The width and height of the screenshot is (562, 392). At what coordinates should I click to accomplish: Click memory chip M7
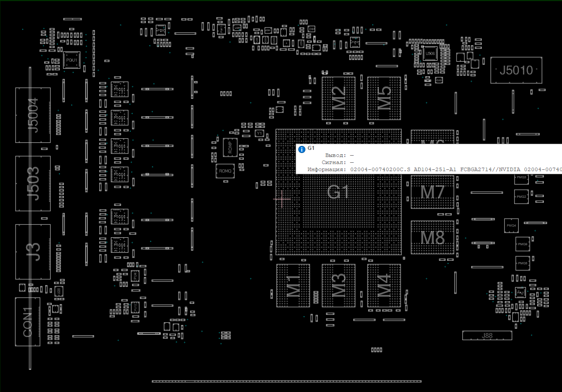[432, 192]
